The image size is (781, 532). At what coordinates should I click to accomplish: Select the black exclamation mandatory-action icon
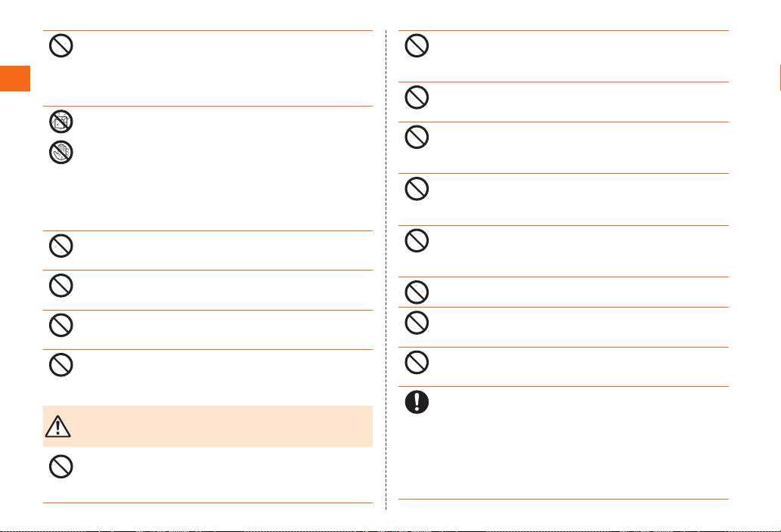click(417, 401)
